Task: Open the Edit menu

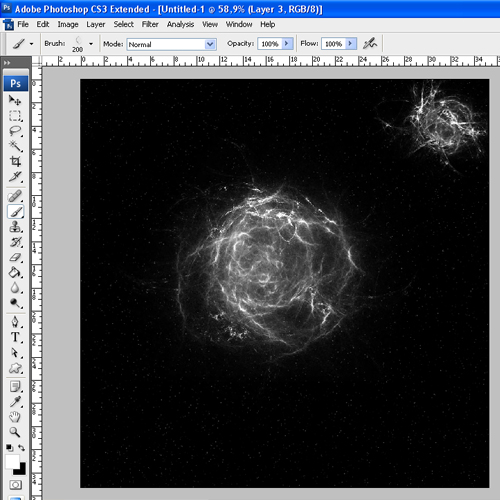Action: point(43,24)
